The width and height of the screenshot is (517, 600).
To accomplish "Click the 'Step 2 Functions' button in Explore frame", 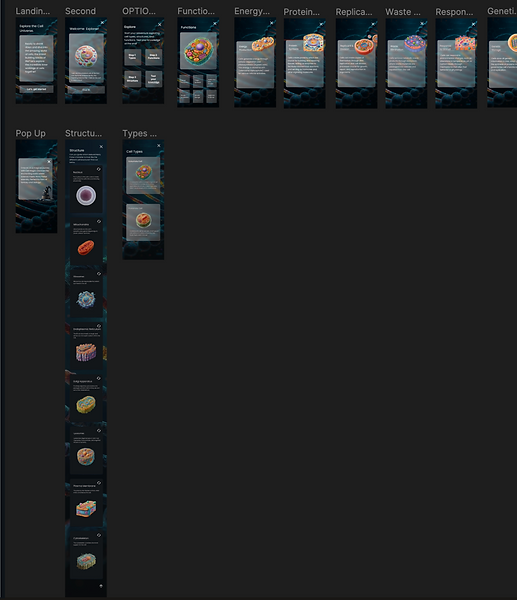I will 153,57.
